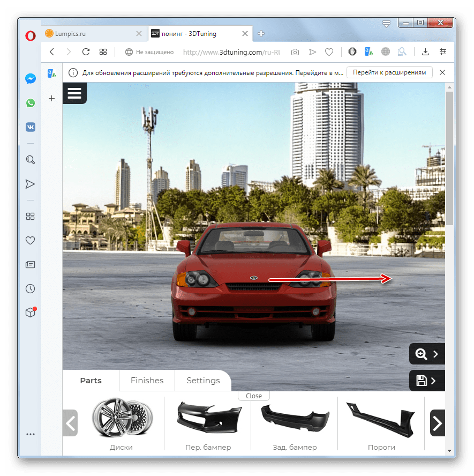This screenshot has width=474, height=476.
Task: Open the ad blocker shield extension
Action: [x=352, y=51]
